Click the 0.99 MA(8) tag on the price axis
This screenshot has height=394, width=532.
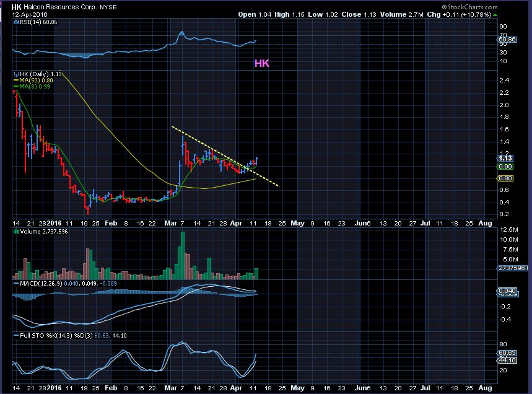(x=505, y=167)
